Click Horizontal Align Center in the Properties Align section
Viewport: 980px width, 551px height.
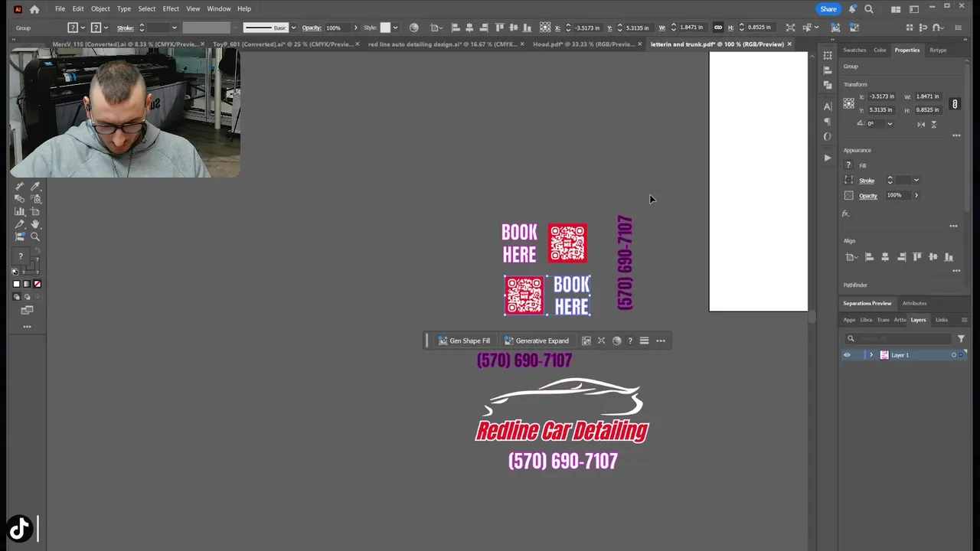pyautogui.click(x=885, y=257)
